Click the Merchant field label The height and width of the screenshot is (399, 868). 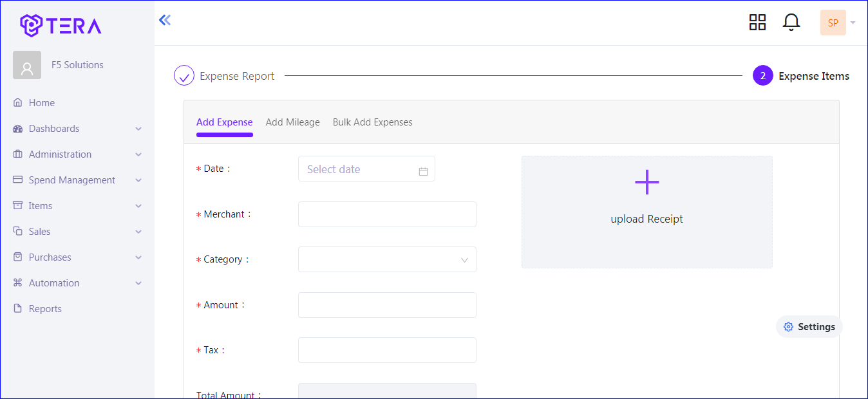click(x=224, y=214)
